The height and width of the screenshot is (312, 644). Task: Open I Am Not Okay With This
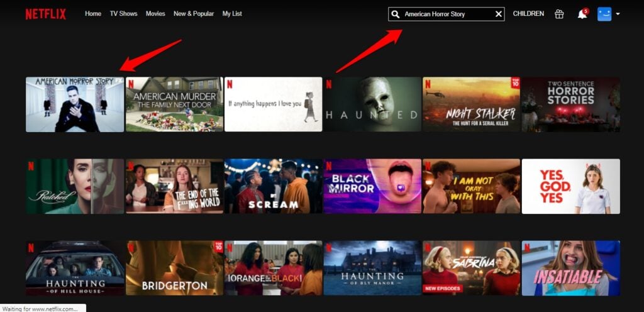tap(472, 186)
